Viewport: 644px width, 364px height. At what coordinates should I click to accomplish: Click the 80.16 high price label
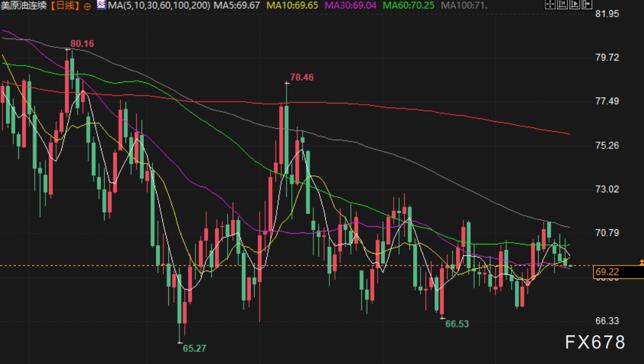point(82,44)
